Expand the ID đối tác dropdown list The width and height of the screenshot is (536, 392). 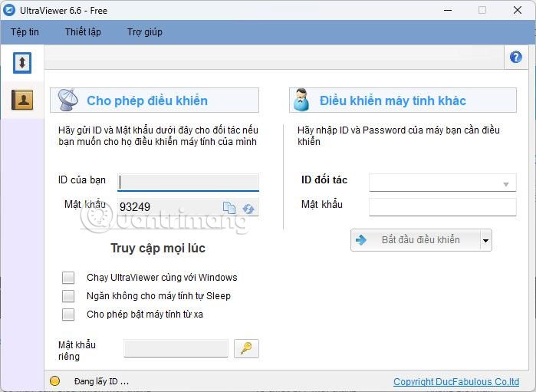(506, 183)
